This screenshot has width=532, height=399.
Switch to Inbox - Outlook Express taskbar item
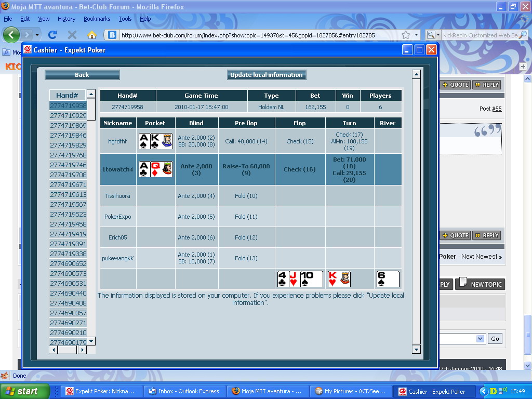click(x=184, y=391)
